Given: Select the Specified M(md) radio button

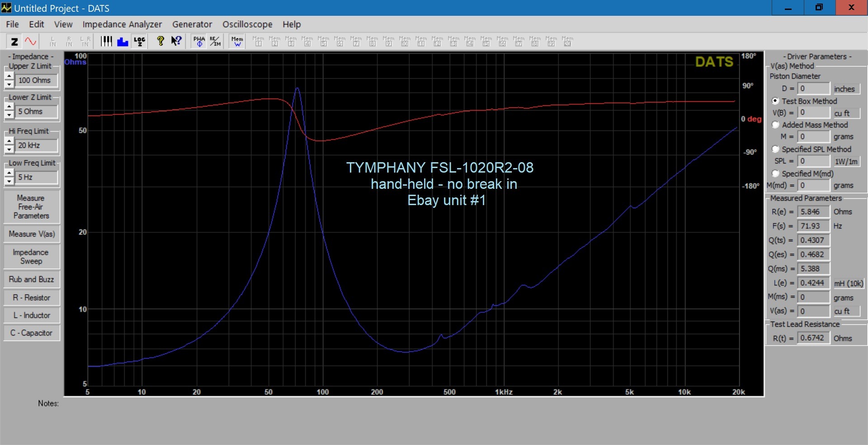Looking at the screenshot, I should [775, 173].
